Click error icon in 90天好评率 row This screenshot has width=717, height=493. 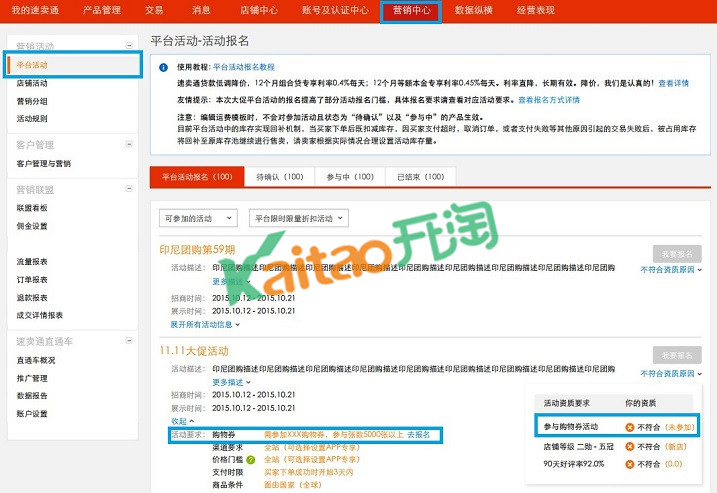pyautogui.click(x=630, y=464)
